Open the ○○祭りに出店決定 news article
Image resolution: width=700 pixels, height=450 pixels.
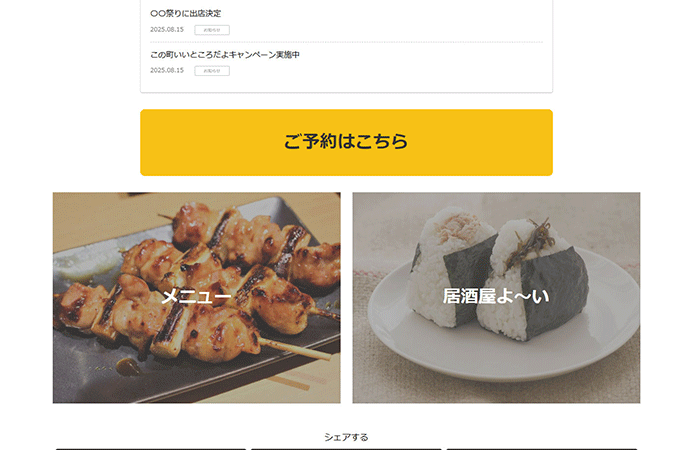pyautogui.click(x=185, y=13)
